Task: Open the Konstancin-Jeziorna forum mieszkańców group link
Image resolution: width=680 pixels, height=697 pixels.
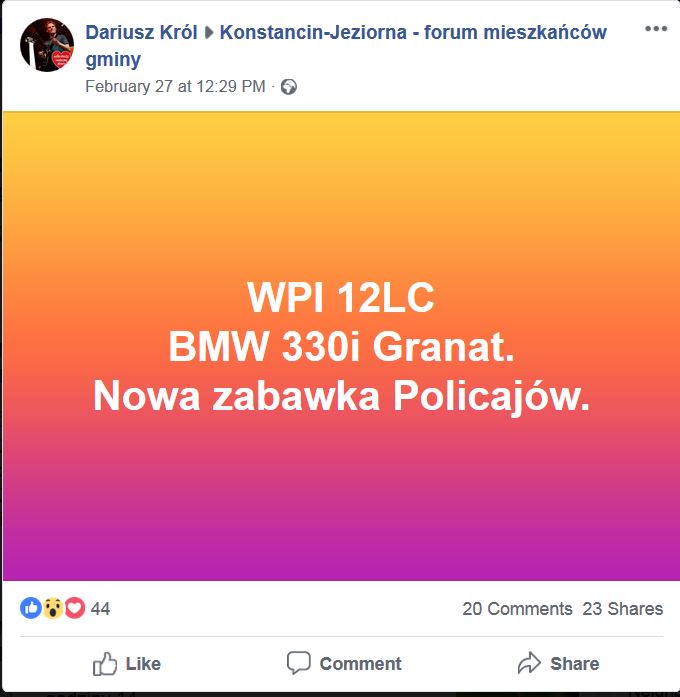Action: 346,45
